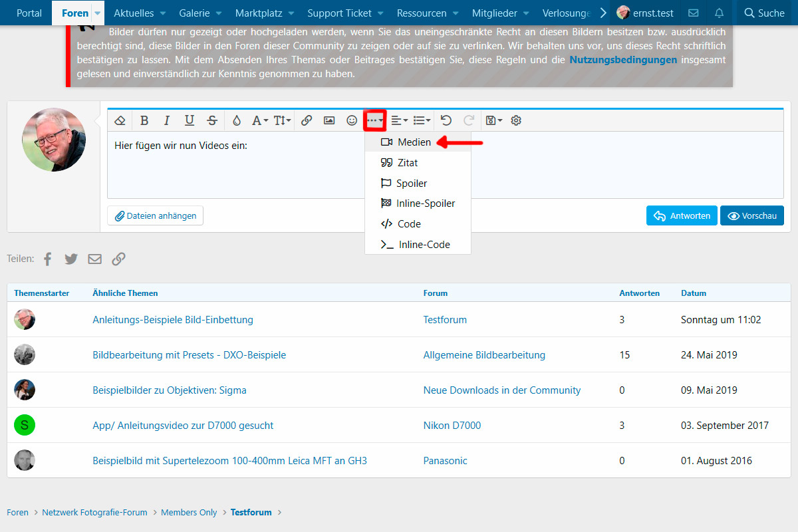This screenshot has width=798, height=532.
Task: Choose Code in the insert menu
Action: [x=418, y=224]
